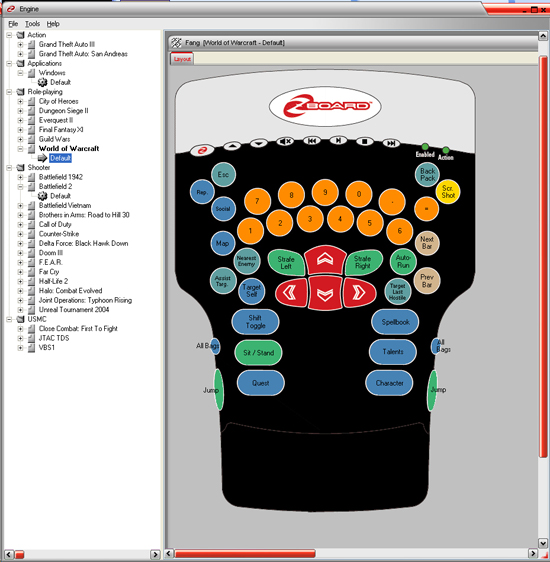
Task: Select the Social key
Action: click(223, 209)
